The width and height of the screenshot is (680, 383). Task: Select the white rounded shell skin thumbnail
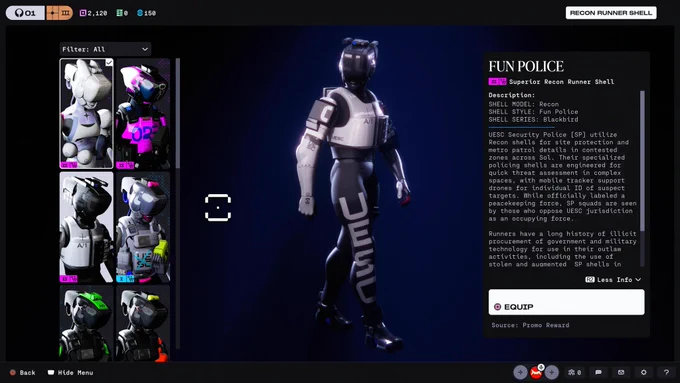86,114
